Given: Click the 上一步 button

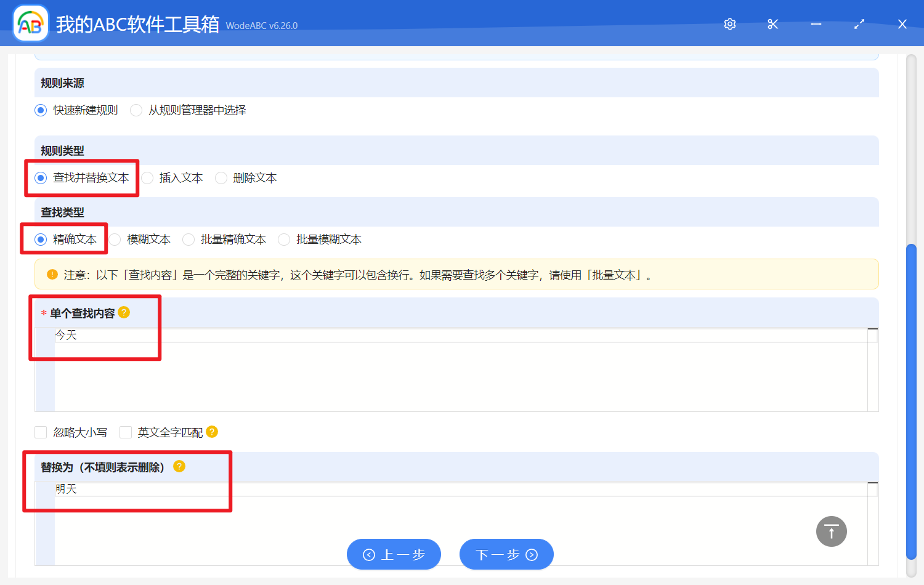Looking at the screenshot, I should tap(394, 554).
